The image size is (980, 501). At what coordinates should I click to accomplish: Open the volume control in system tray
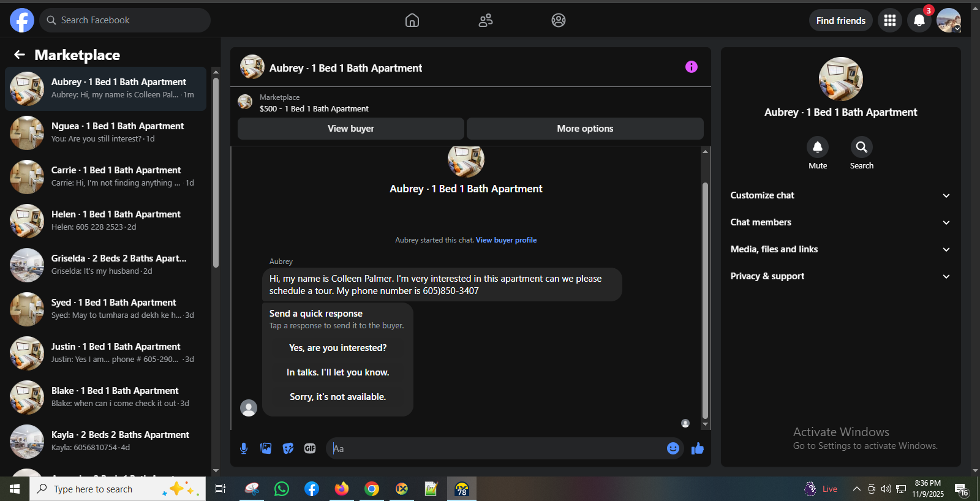point(886,489)
